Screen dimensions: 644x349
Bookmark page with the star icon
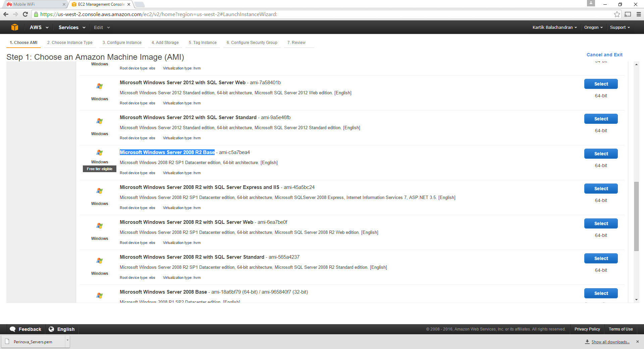[617, 14]
